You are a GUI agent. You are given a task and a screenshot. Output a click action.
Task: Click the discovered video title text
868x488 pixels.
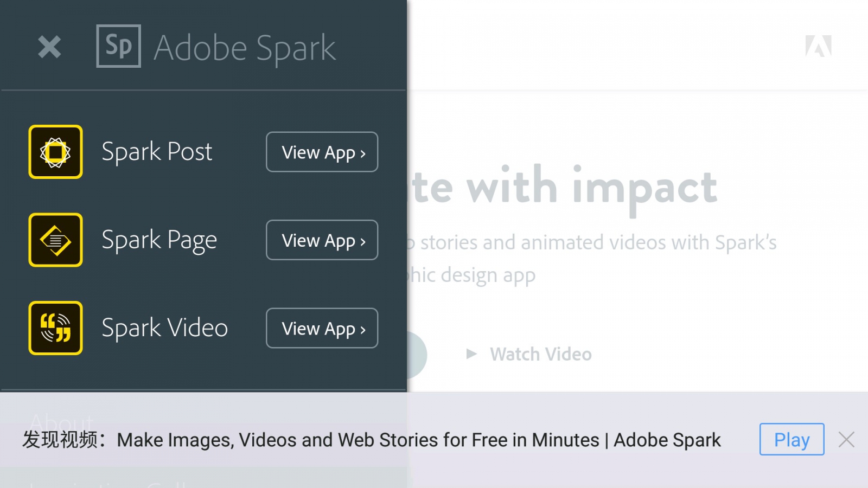418,440
